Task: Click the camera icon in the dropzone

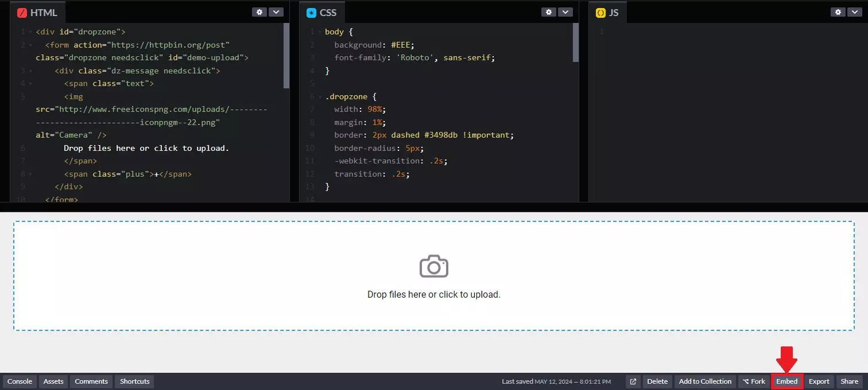Action: [x=434, y=266]
